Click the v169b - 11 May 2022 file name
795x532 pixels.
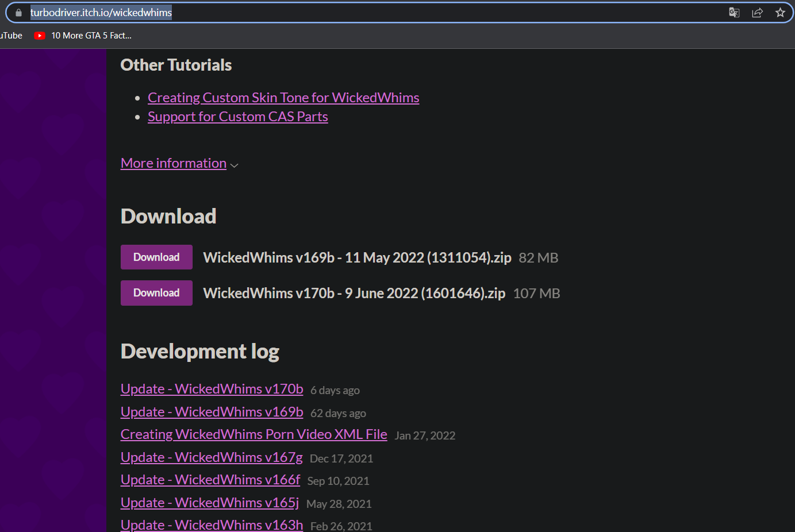pos(357,258)
